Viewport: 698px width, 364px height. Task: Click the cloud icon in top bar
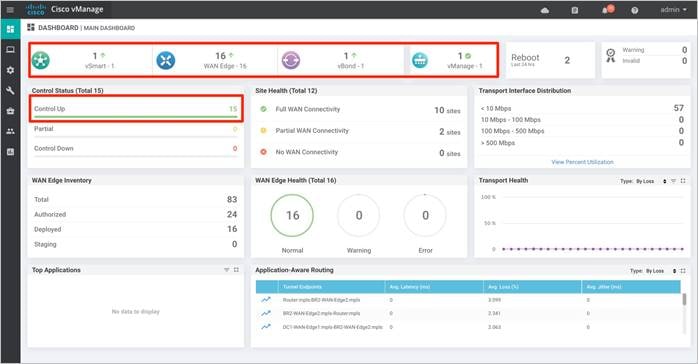tap(545, 10)
